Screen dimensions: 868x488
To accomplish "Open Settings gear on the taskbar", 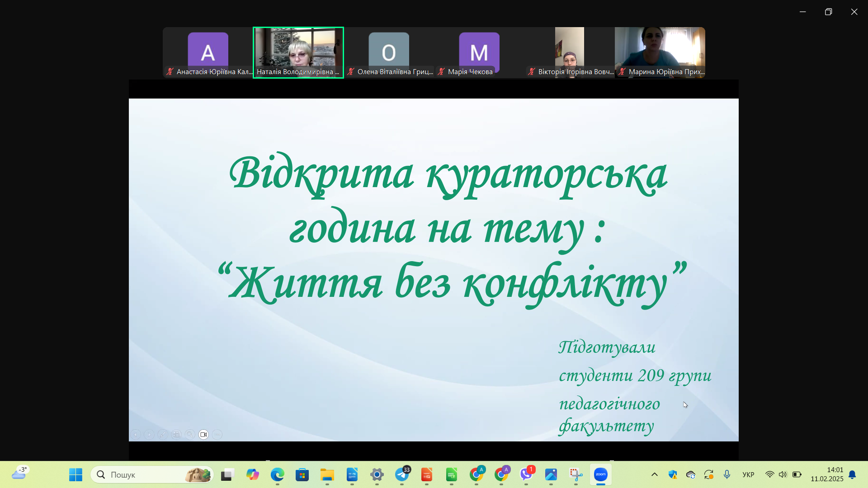I will pyautogui.click(x=377, y=474).
